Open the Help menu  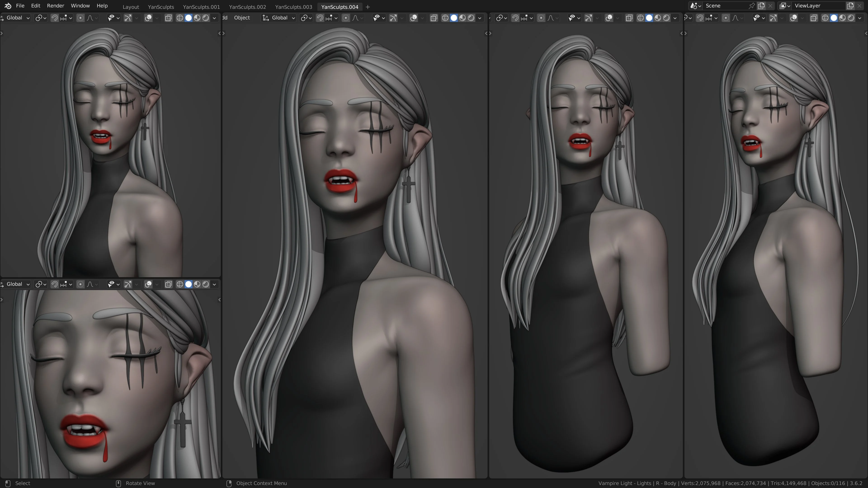[x=102, y=6]
